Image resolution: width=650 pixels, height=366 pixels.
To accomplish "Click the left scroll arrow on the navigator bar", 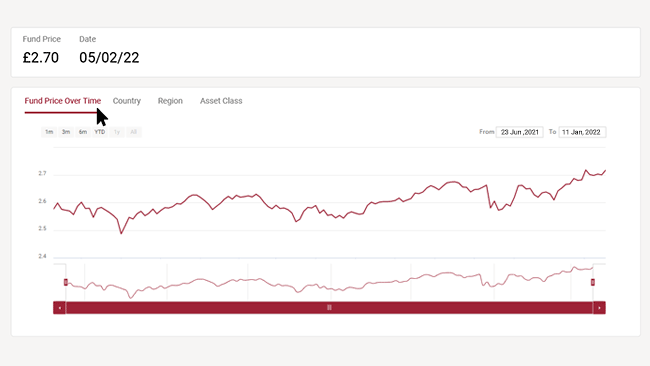I will click(59, 308).
